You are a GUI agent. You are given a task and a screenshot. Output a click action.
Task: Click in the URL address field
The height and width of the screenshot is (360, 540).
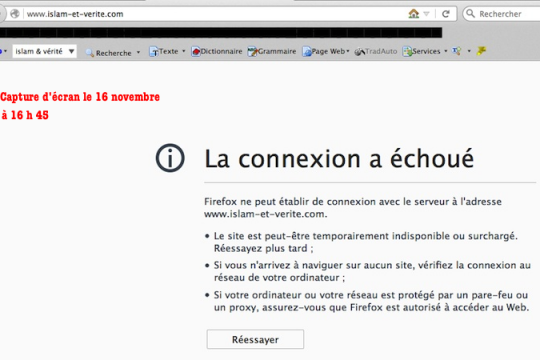point(215,14)
